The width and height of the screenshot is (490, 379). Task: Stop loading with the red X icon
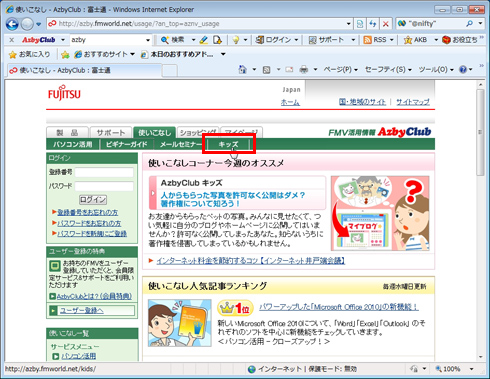pos(385,24)
